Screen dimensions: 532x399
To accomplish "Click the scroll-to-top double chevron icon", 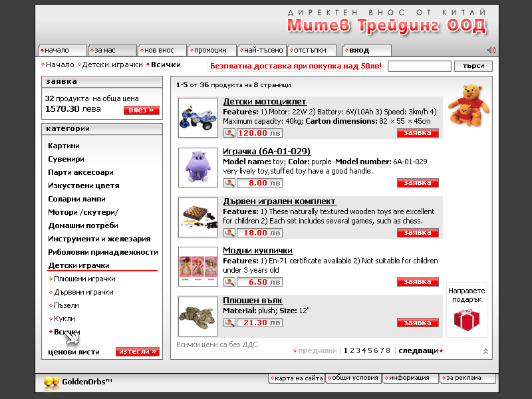I will [x=486, y=351].
